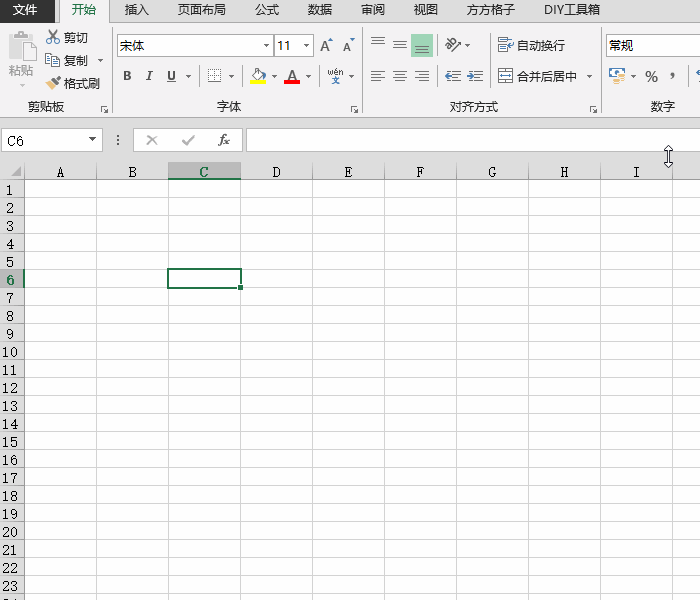This screenshot has width=700, height=600.
Task: Expand the copy 复制 options arrow
Action: pos(100,60)
